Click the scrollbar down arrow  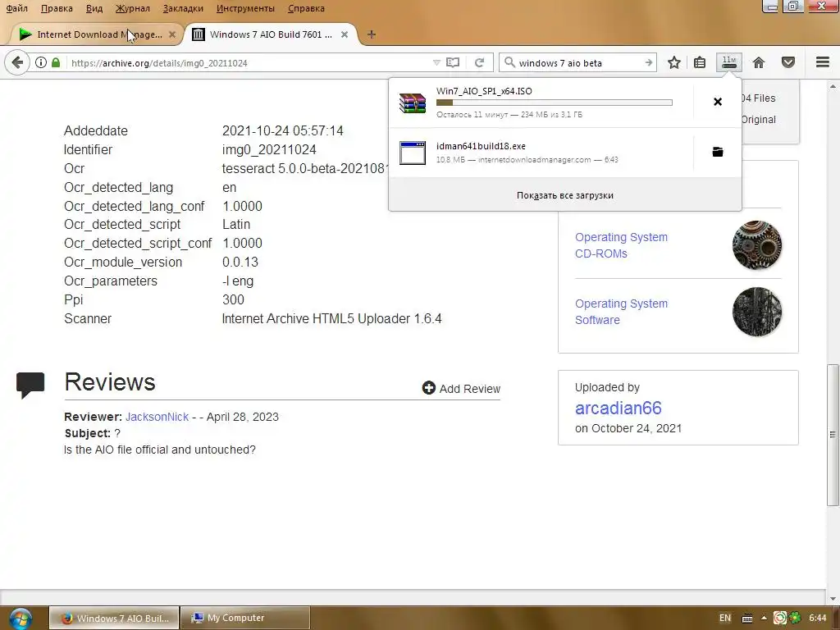[x=833, y=599]
